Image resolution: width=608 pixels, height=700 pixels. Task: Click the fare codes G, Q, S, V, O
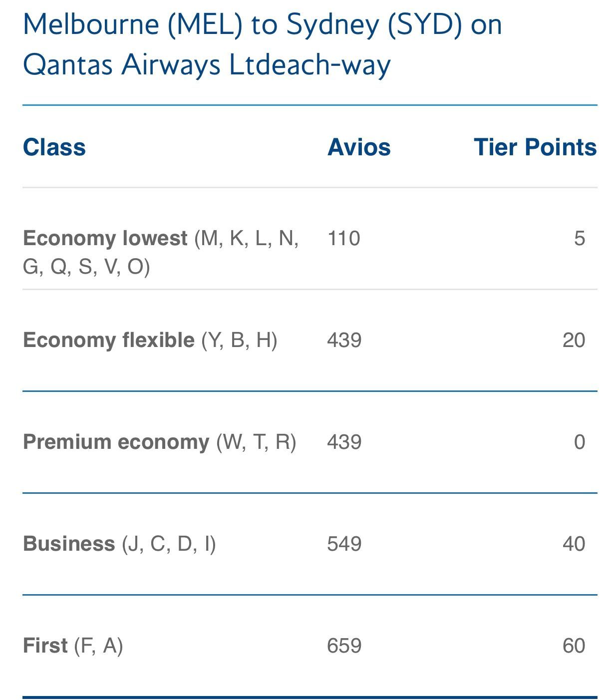[x=86, y=267]
